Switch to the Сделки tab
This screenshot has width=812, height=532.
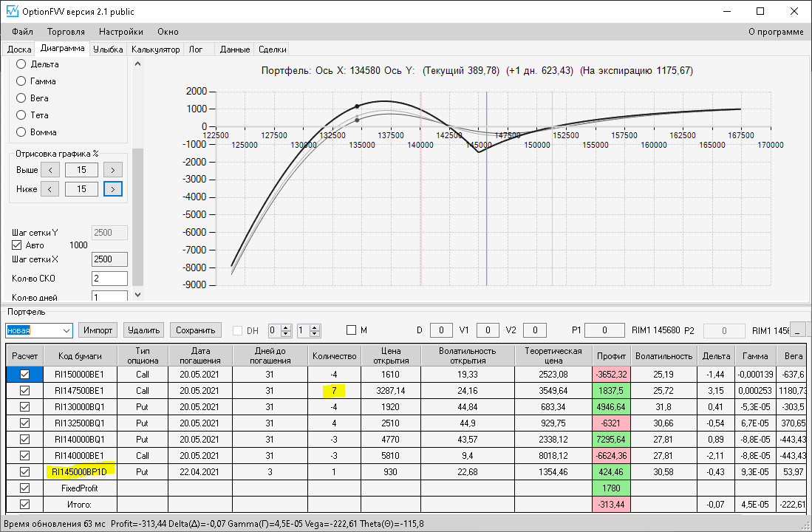273,50
